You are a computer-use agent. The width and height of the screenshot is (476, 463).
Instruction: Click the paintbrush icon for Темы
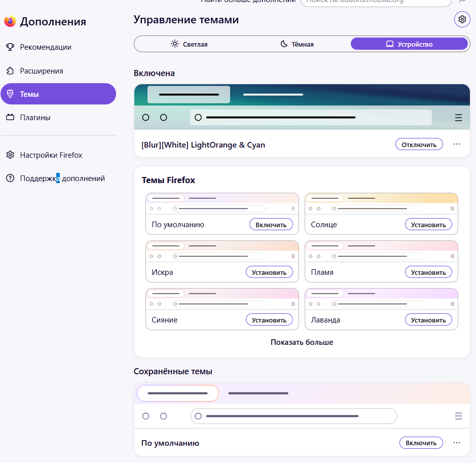(x=10, y=94)
